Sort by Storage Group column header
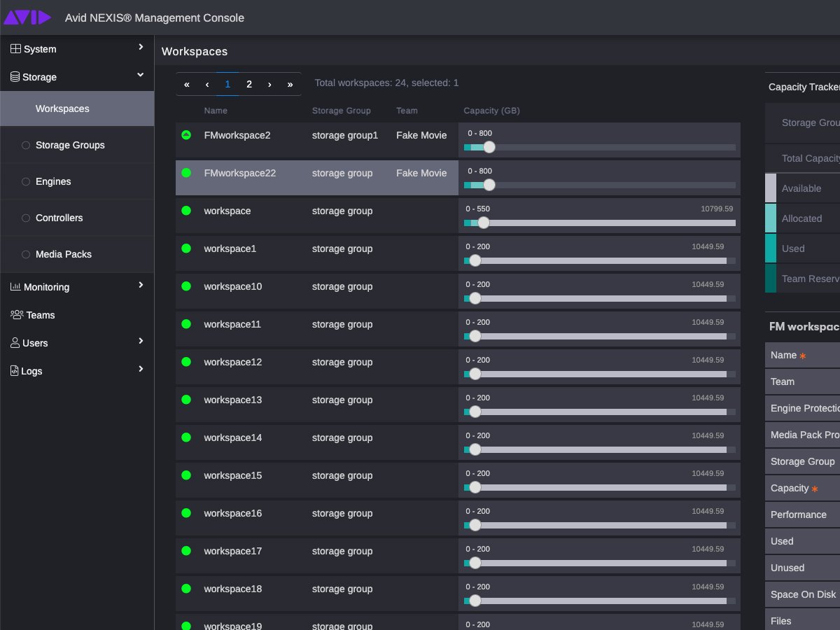Image resolution: width=840 pixels, height=630 pixels. coord(342,111)
